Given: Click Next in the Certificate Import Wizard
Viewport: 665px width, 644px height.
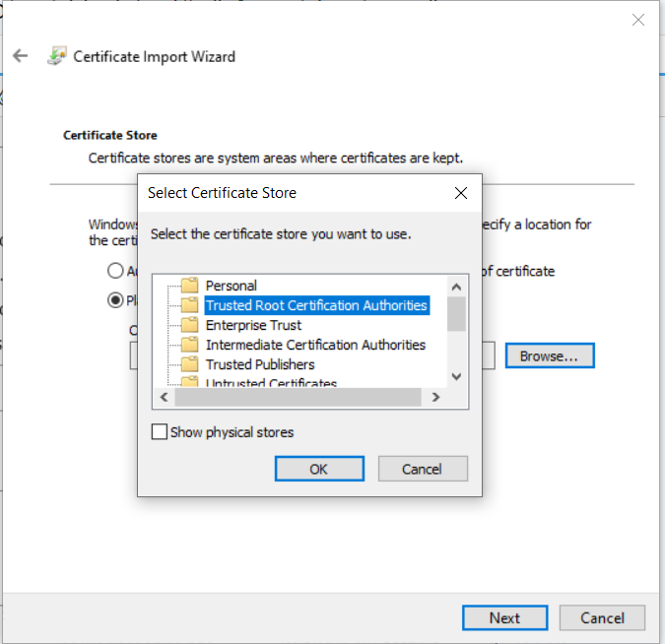Looking at the screenshot, I should 504,617.
